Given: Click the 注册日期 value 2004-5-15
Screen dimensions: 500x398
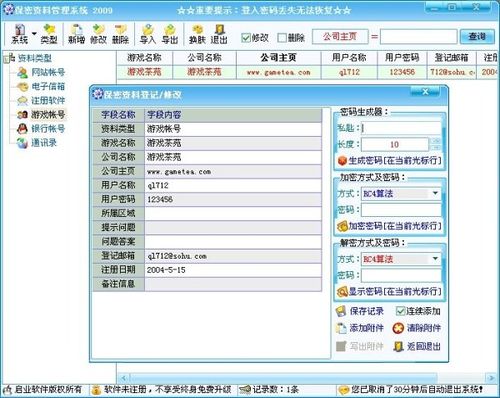Looking at the screenshot, I should pos(233,270).
